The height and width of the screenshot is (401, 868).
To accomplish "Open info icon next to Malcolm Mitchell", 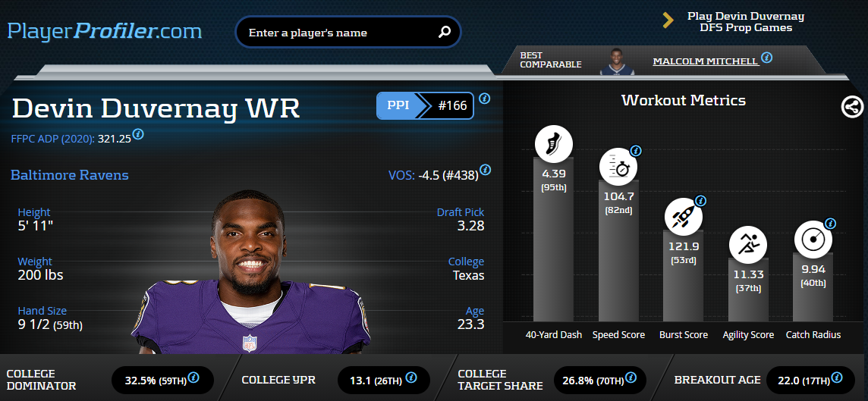I will [x=766, y=58].
